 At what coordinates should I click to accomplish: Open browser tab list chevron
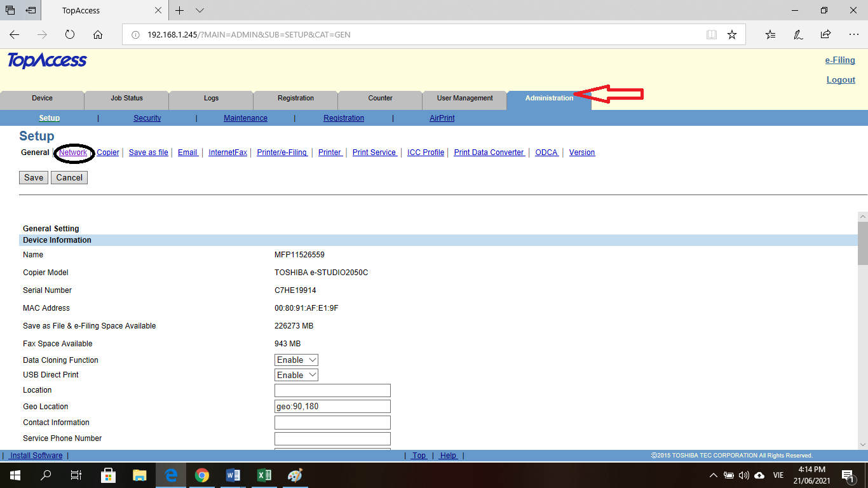coord(200,11)
